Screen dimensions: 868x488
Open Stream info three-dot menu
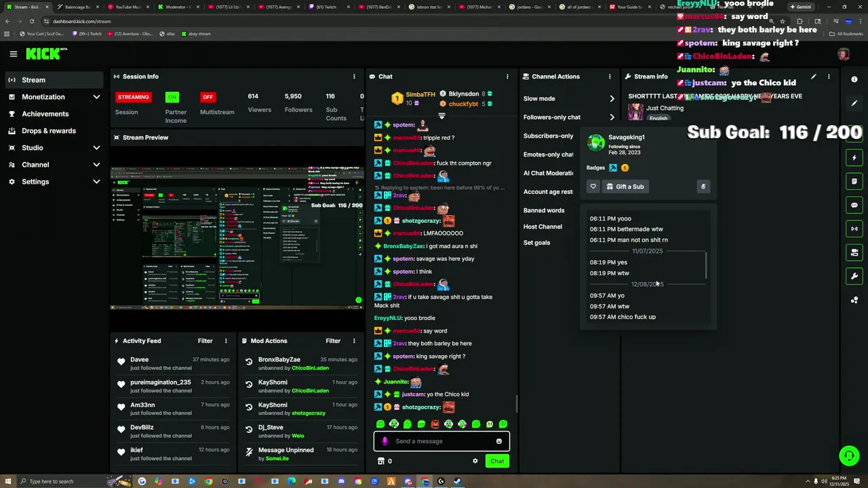pos(829,77)
